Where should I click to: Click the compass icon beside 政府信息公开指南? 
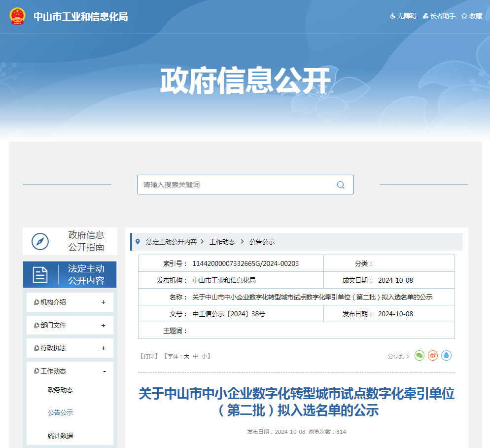[x=40, y=241]
